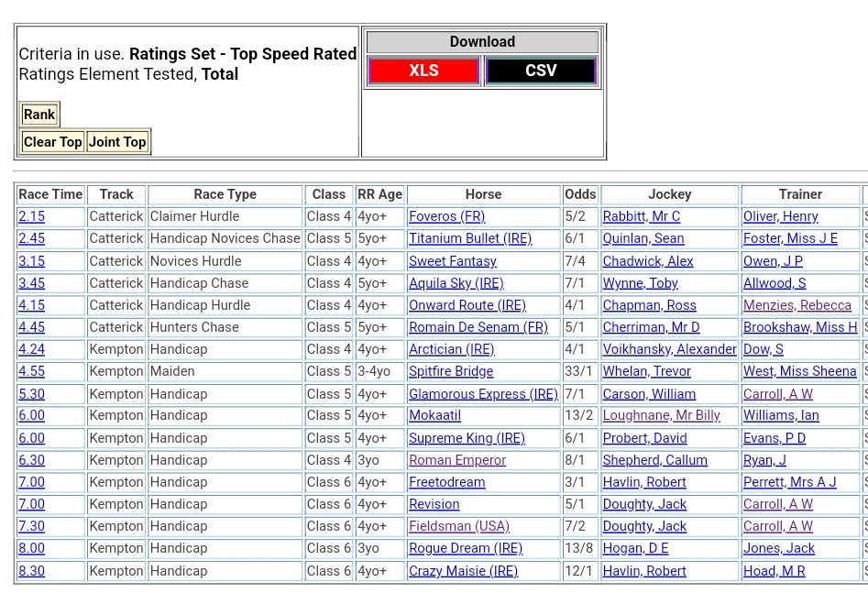868x593 pixels.
Task: Open horse Foveros (FR) link
Action: (446, 216)
